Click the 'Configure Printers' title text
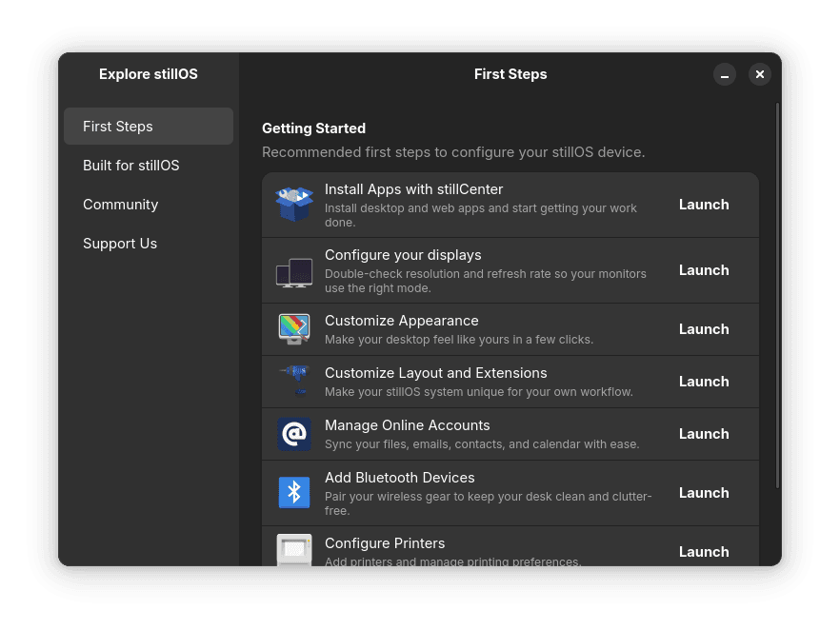 [385, 543]
